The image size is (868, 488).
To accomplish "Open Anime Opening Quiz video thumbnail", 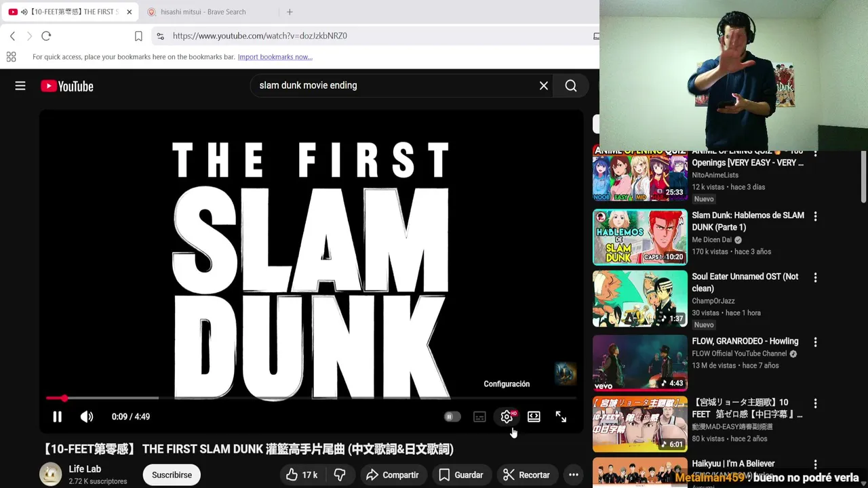I will click(639, 175).
